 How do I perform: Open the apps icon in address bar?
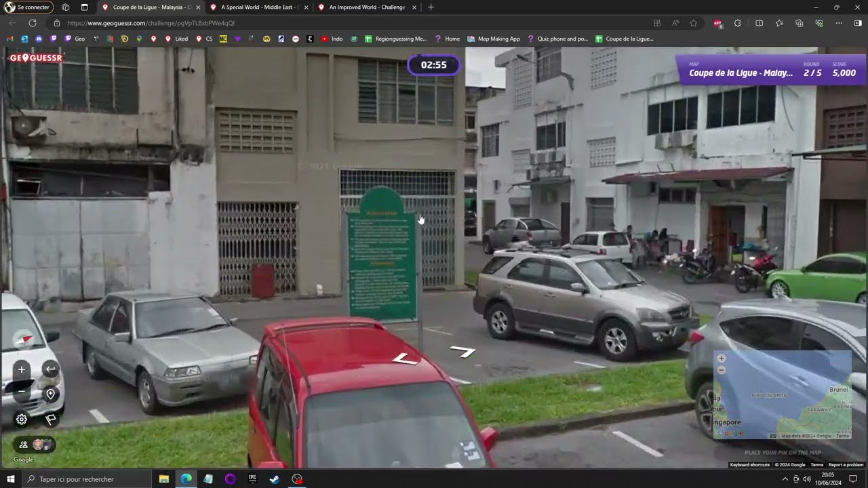coord(657,23)
